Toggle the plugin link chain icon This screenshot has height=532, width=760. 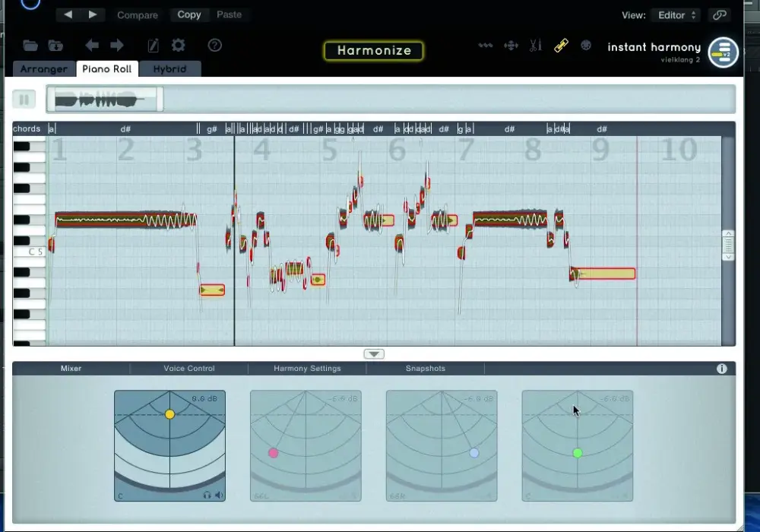pyautogui.click(x=719, y=15)
